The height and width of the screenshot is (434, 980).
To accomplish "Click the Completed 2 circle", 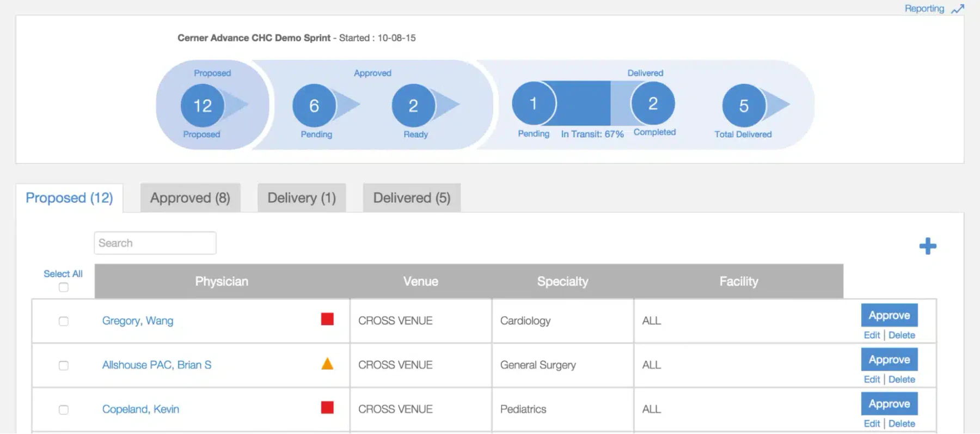I will 653,103.
